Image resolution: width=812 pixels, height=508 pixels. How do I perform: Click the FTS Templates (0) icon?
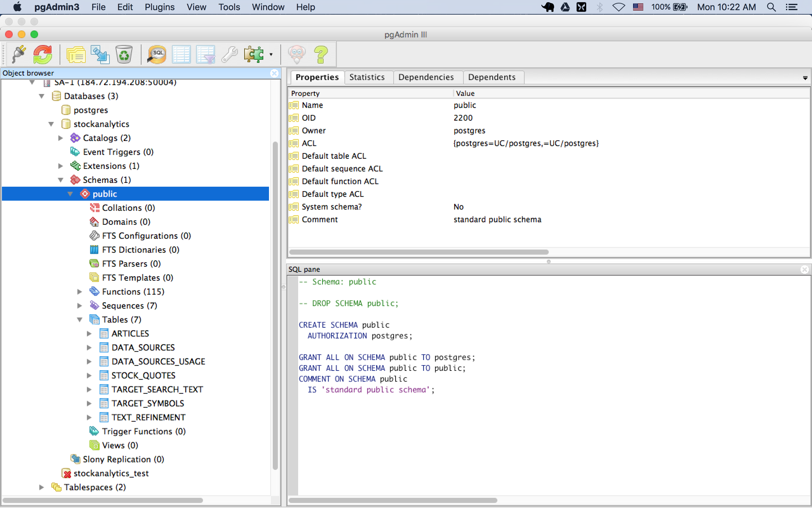[94, 278]
